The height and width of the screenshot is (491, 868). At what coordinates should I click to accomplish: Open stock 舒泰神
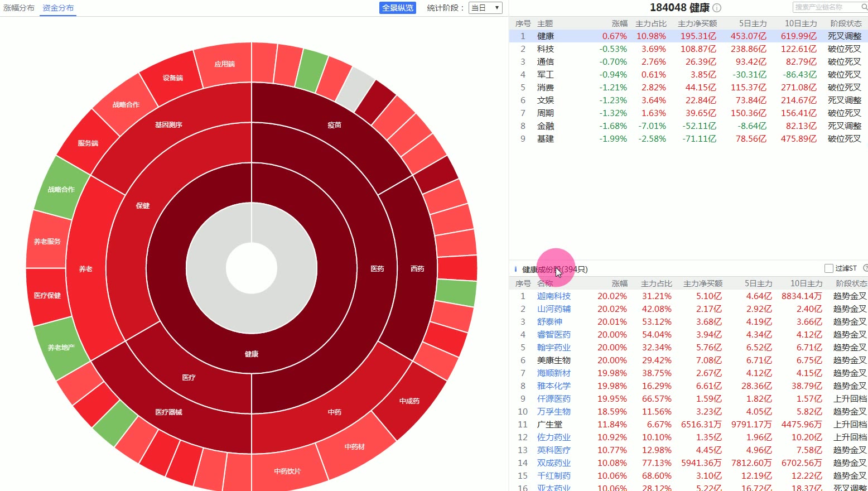549,321
